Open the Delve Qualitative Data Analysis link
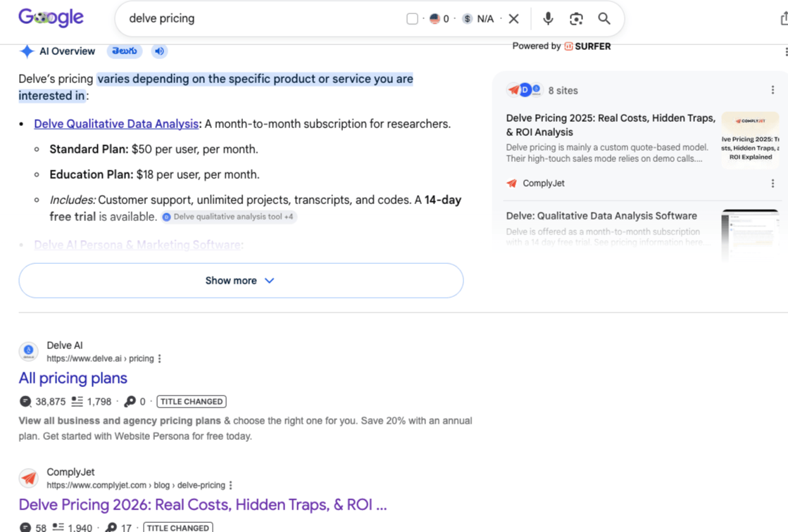The image size is (788, 532). tap(116, 124)
